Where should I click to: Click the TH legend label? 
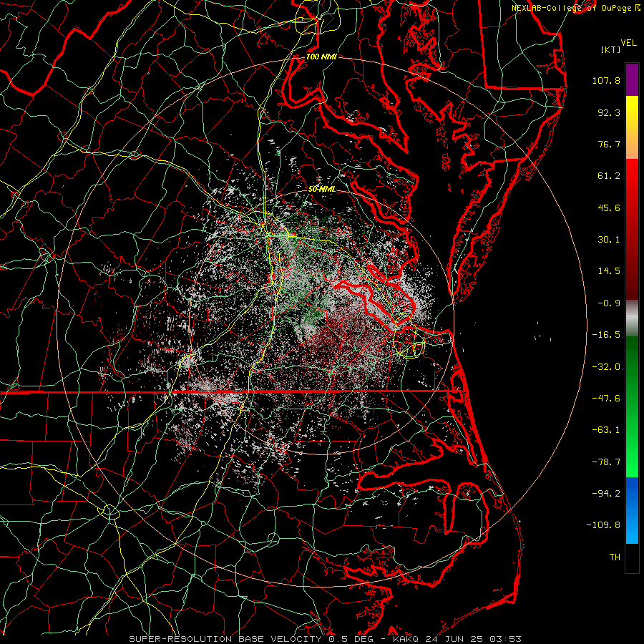point(615,557)
